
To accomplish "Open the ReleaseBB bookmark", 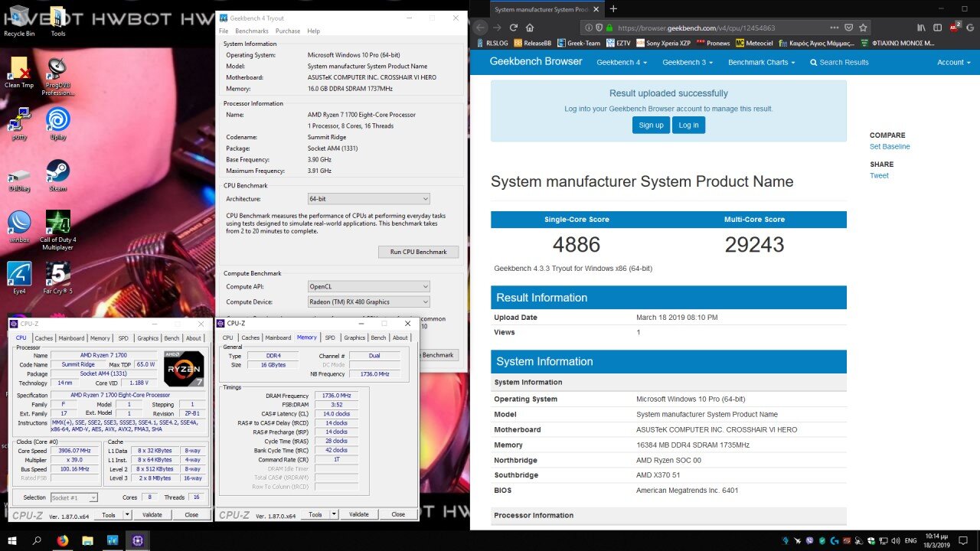I will (533, 43).
